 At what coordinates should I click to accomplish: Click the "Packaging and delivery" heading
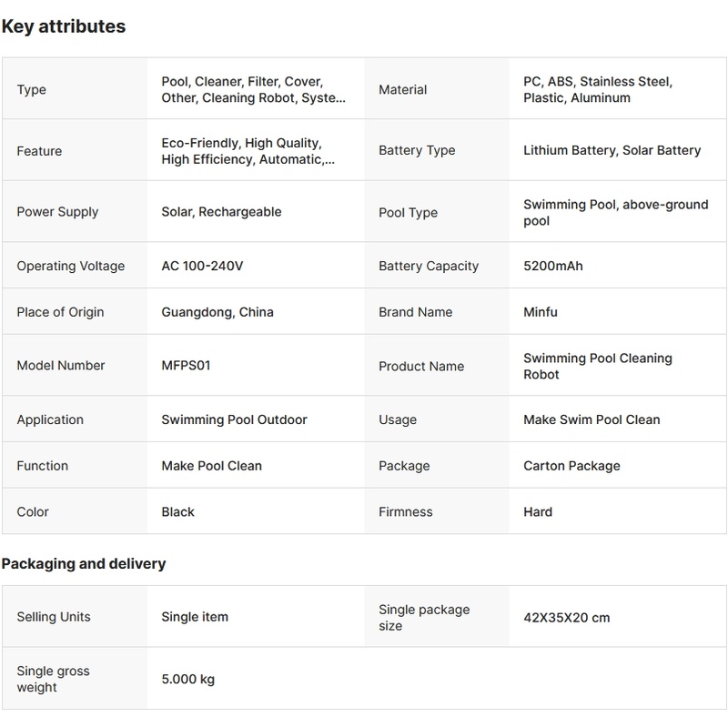tap(84, 564)
